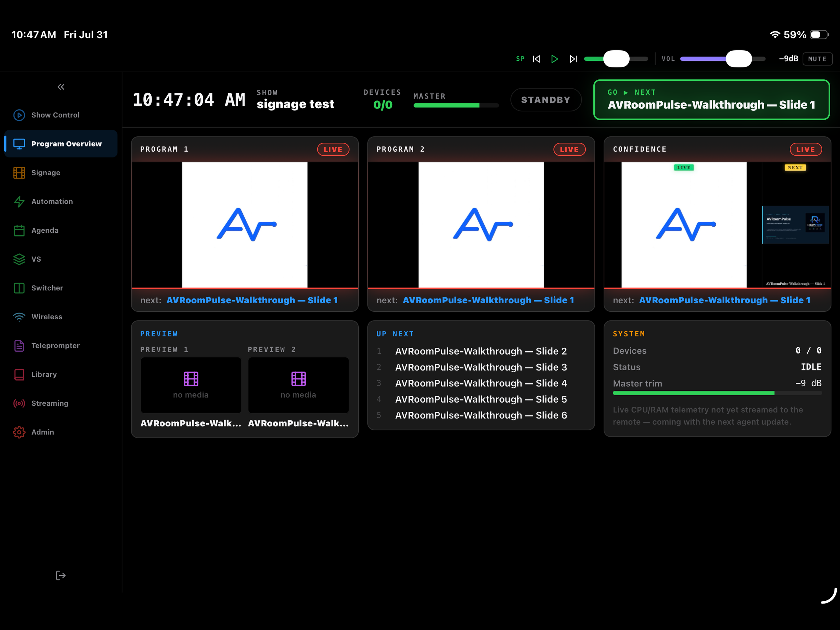Click the Program 2 LIVE badge

coord(569,150)
